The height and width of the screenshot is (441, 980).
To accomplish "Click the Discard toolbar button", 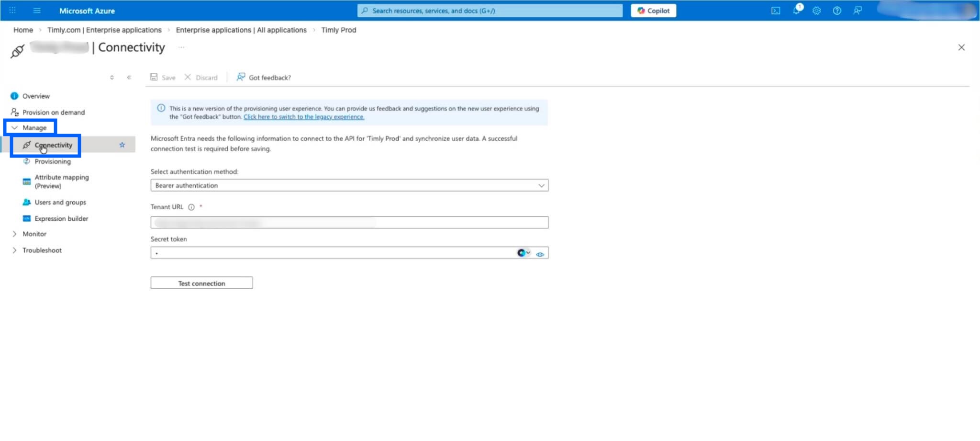I will (201, 78).
